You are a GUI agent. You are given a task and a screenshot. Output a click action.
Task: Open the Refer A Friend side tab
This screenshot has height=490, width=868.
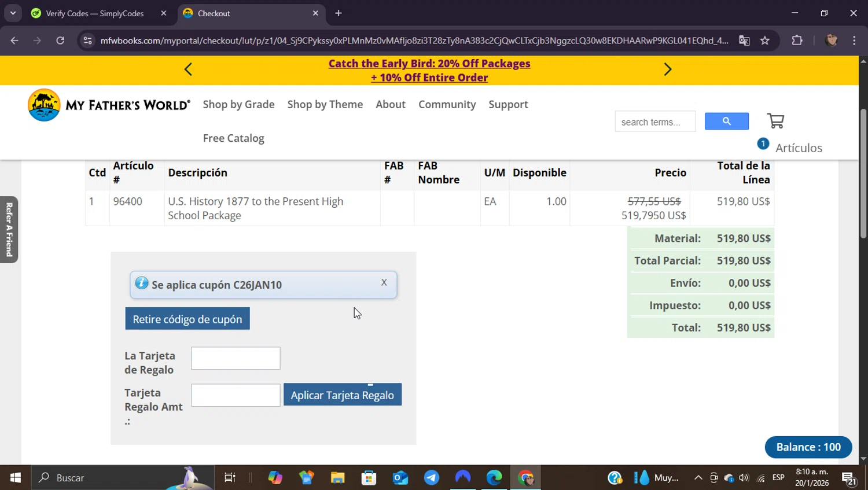pyautogui.click(x=9, y=230)
